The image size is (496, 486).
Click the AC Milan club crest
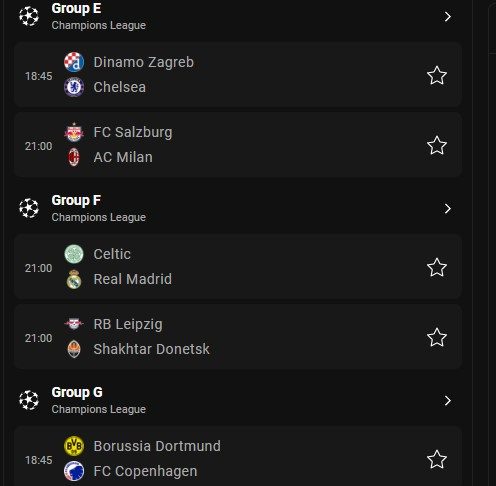74,157
